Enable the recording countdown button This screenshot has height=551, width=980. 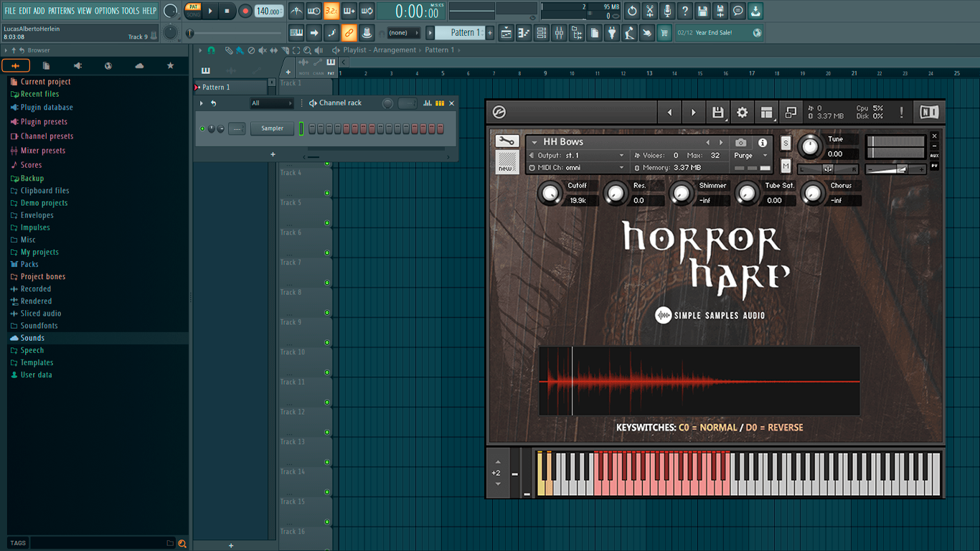coord(331,11)
